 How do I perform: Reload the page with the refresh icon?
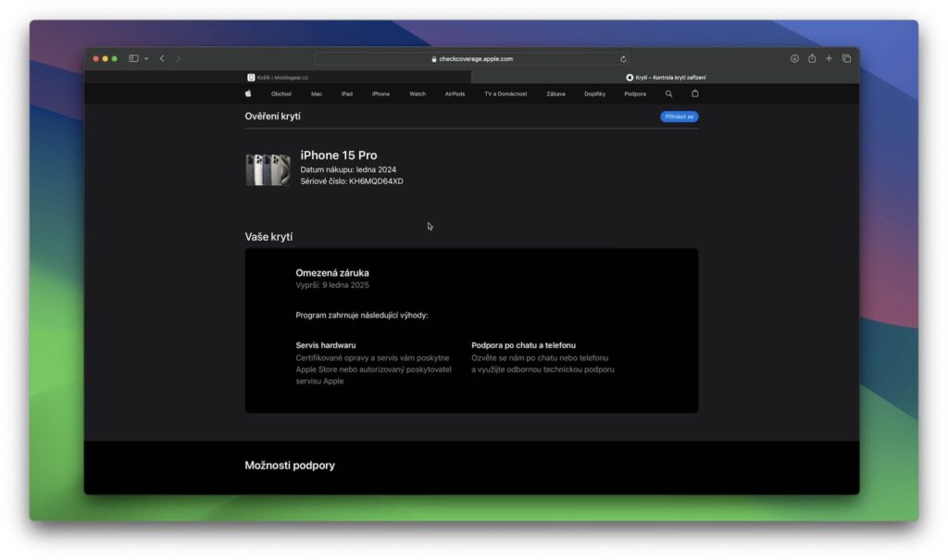pos(623,59)
